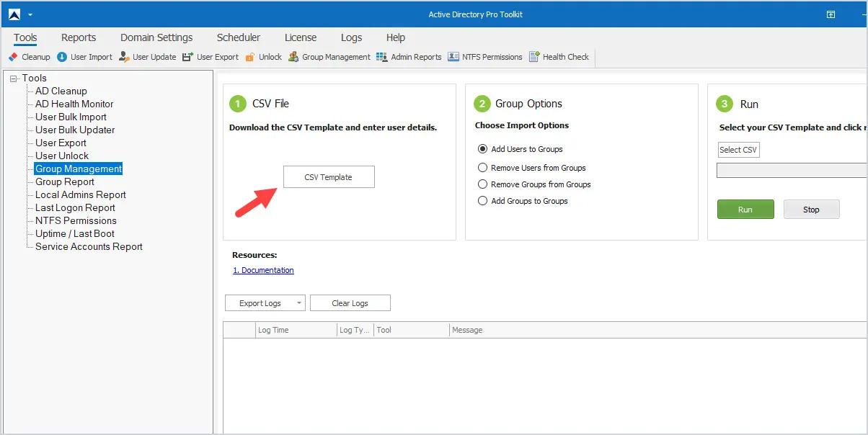This screenshot has height=435, width=868.
Task: Select User Bulk Updater in the tree
Action: point(75,130)
